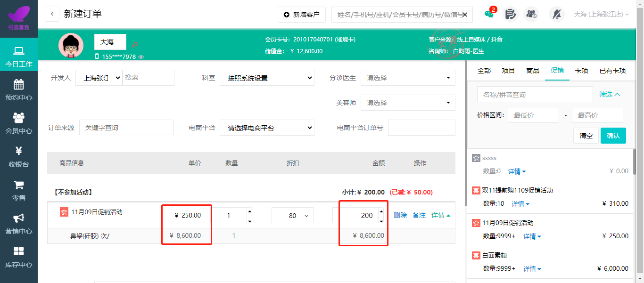Screen dimensions: 644x283
Task: Click the customer search box in header
Action: tap(402, 15)
